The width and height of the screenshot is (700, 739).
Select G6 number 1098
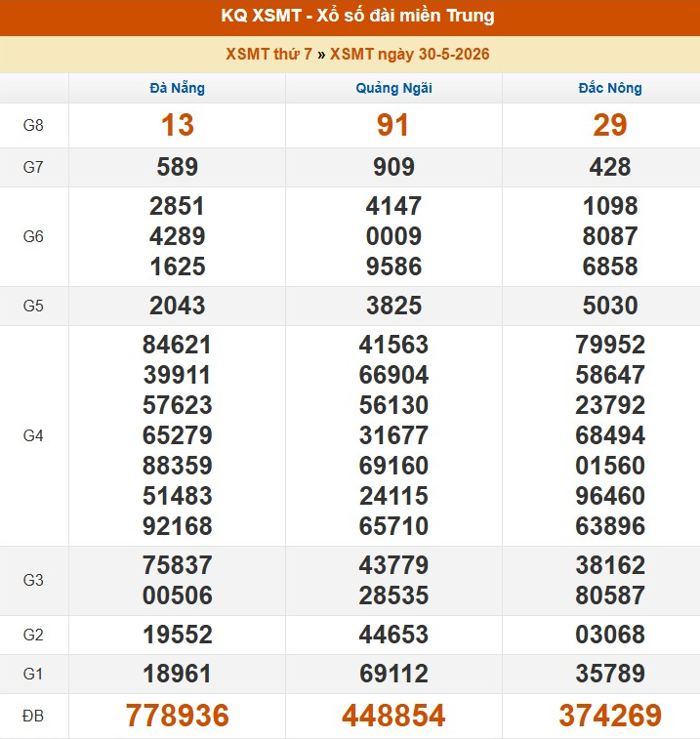click(x=610, y=206)
